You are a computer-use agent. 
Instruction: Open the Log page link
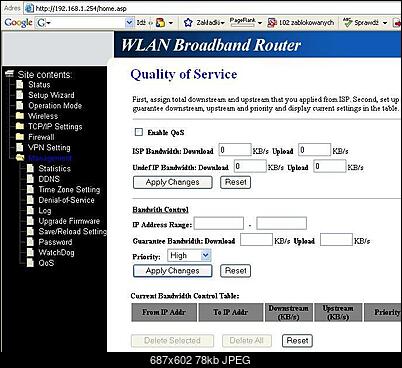(x=45, y=211)
